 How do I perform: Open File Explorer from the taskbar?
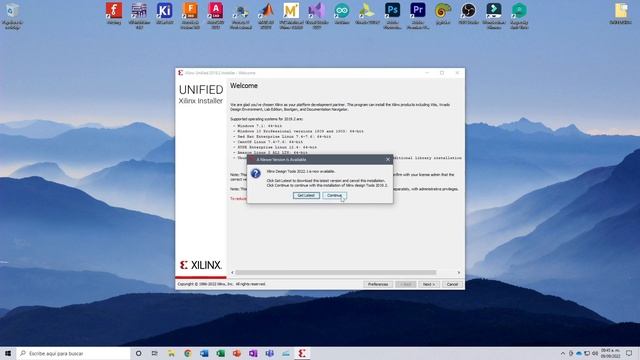(x=171, y=353)
